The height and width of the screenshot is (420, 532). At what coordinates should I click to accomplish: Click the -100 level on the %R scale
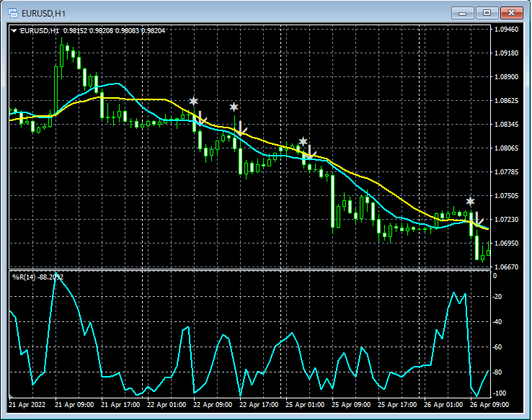pyautogui.click(x=499, y=393)
